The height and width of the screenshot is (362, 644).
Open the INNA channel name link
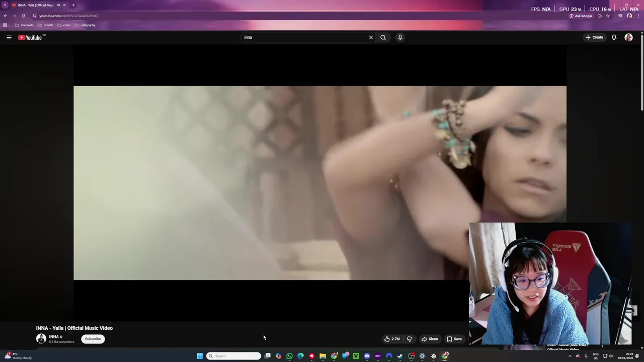(x=54, y=337)
